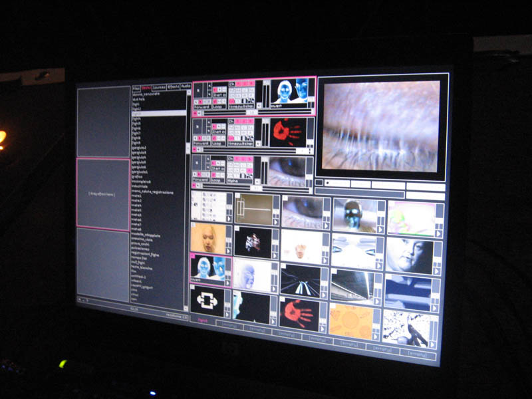
Task: Toggle second pink channel button in red hand layer
Action: click(244, 122)
